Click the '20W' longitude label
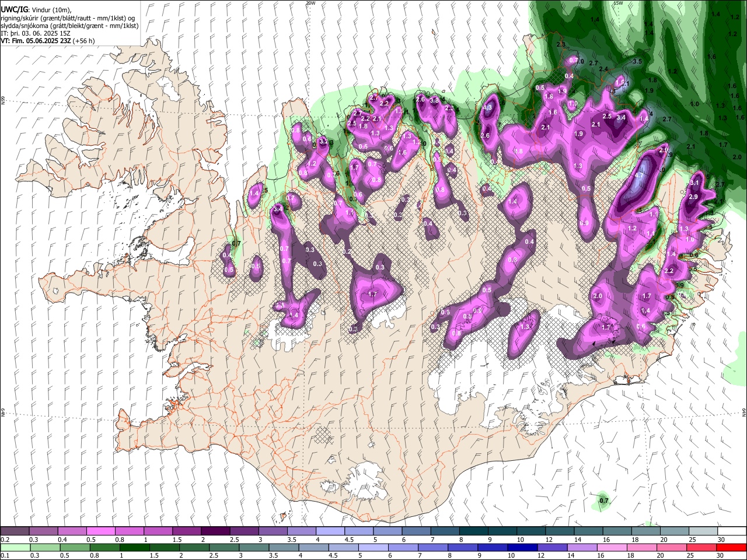747x560 pixels. (x=310, y=2)
